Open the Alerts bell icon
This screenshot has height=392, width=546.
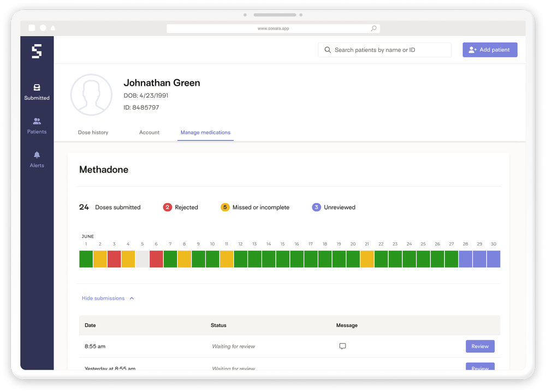coord(37,155)
